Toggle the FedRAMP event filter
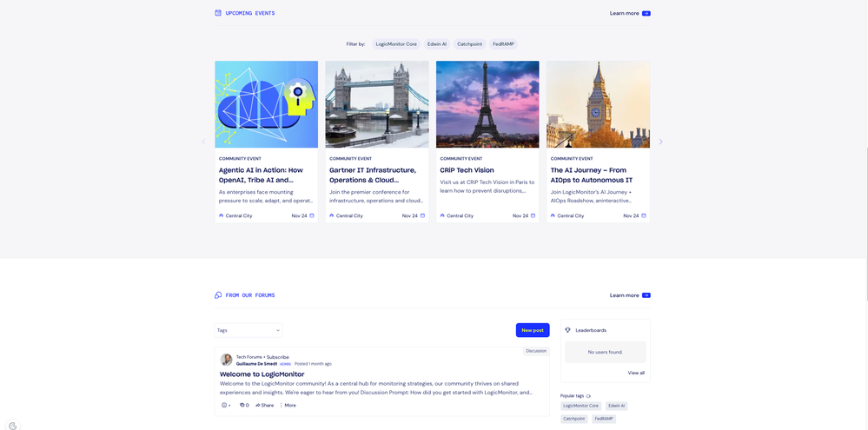Image resolution: width=868 pixels, height=430 pixels. pyautogui.click(x=503, y=44)
